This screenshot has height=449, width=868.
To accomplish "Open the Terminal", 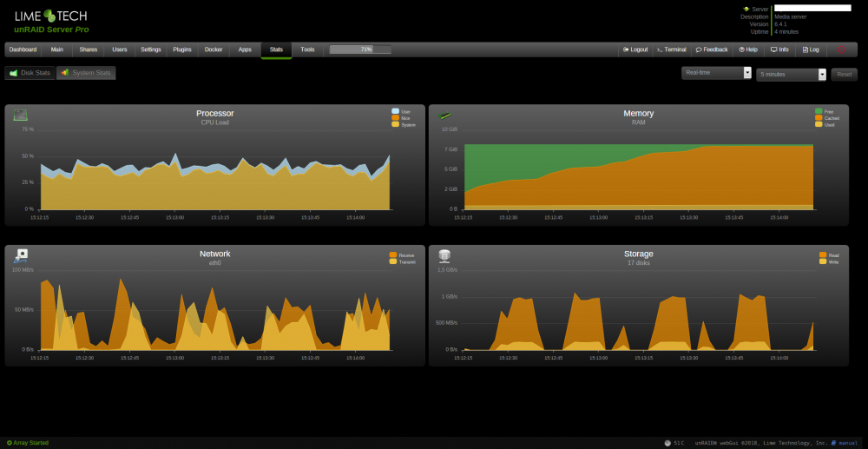I will (672, 50).
